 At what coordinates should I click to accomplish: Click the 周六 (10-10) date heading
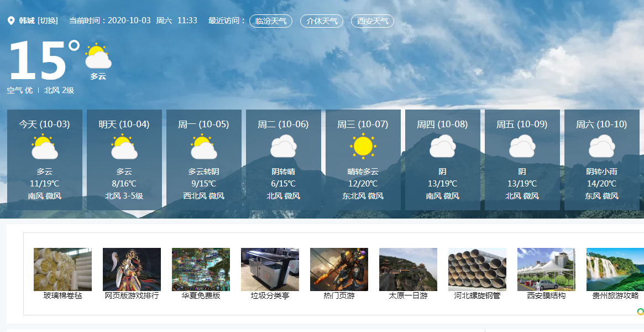pyautogui.click(x=601, y=124)
